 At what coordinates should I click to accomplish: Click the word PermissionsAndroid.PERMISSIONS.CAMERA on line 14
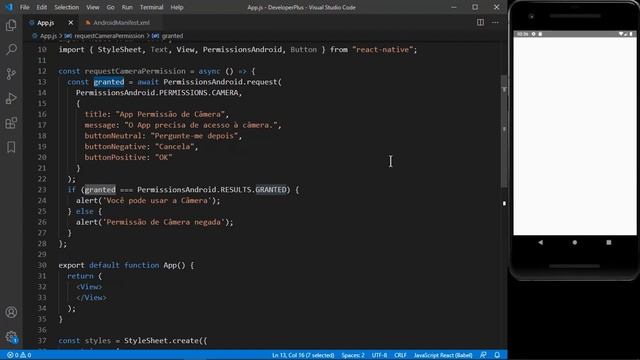pos(157,93)
